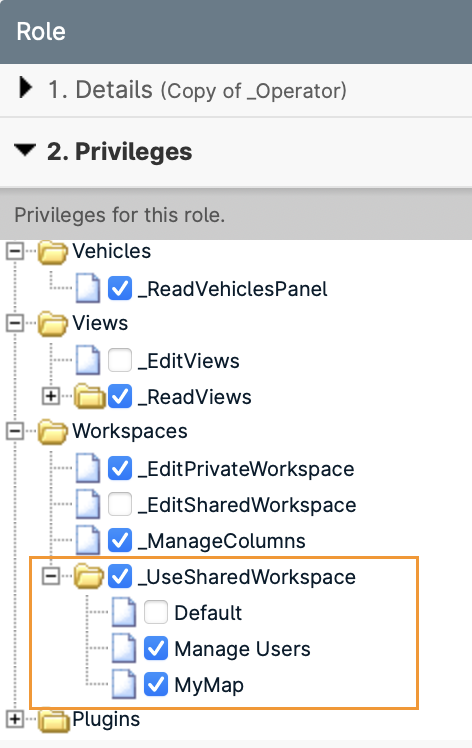472x748 pixels.
Task: Enable the _EditViews checkbox
Action: [120, 360]
